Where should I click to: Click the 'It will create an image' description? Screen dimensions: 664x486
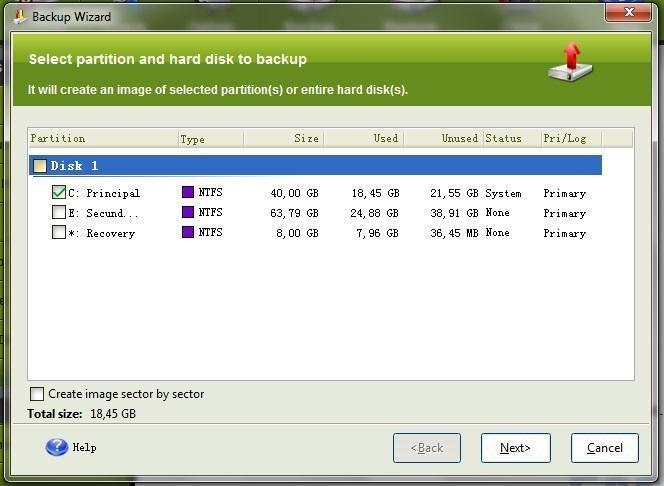218,90
